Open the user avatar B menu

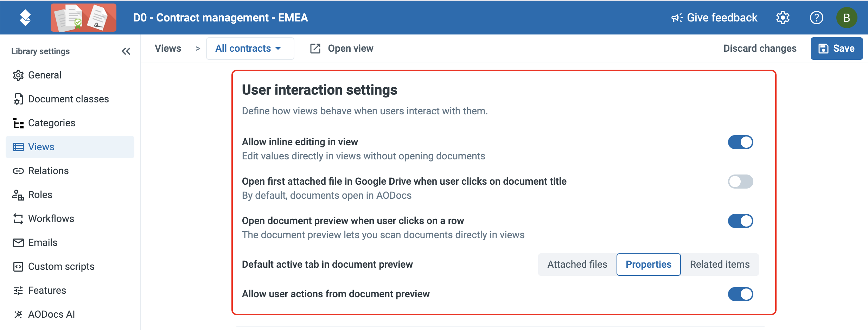point(847,18)
